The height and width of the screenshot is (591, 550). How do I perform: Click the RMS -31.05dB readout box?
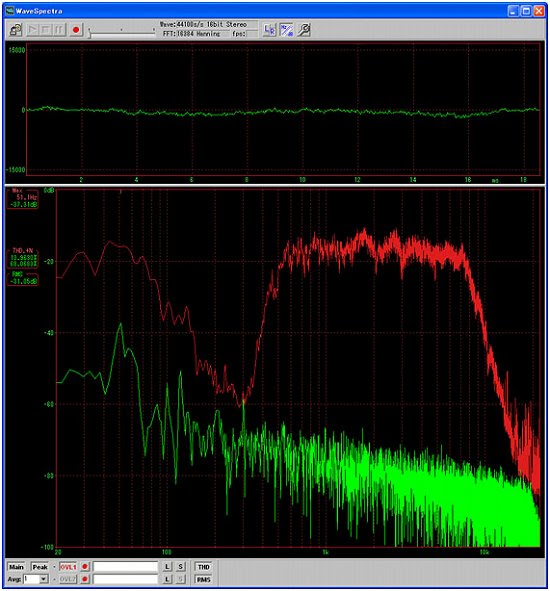pyautogui.click(x=23, y=278)
